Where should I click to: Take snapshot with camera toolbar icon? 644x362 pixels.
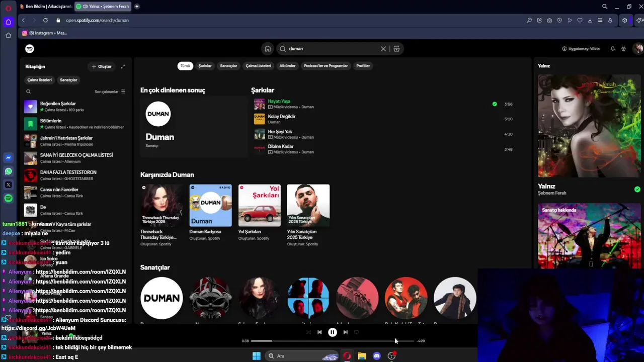tap(549, 20)
